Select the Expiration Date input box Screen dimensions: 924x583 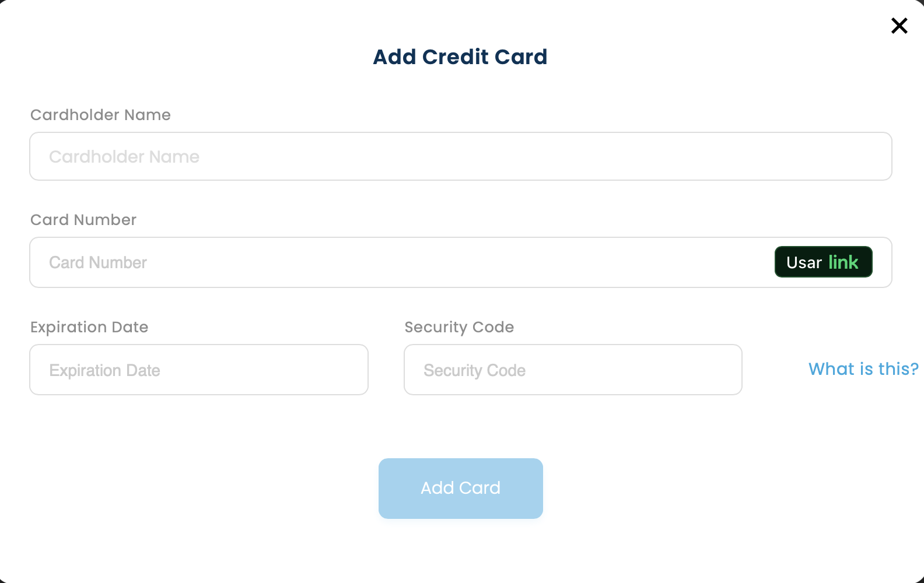[199, 370]
